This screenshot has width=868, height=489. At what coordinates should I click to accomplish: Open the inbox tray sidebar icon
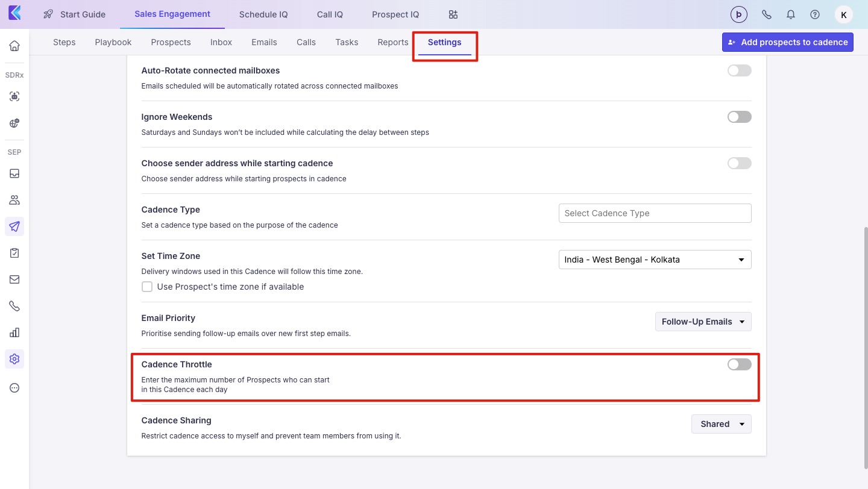(x=14, y=173)
